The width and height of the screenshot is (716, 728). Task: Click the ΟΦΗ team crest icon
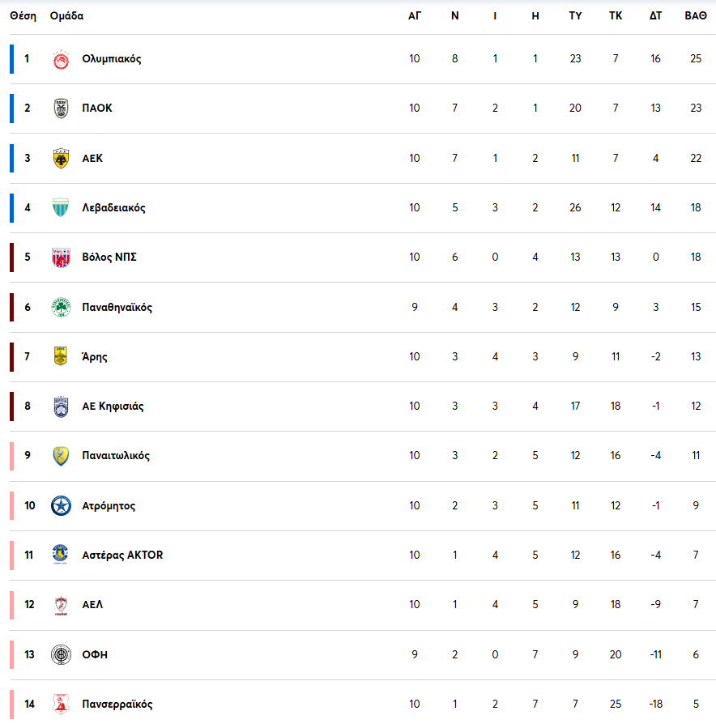(x=61, y=654)
